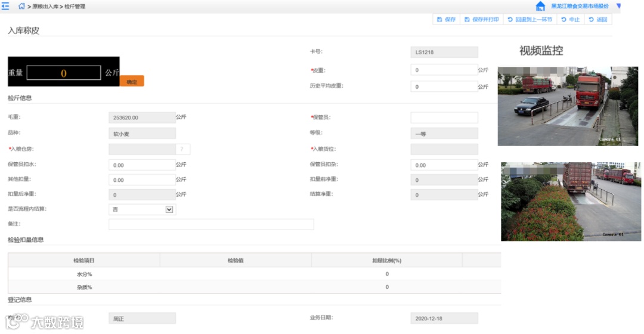Click the 扣量前净重 field

point(444,180)
